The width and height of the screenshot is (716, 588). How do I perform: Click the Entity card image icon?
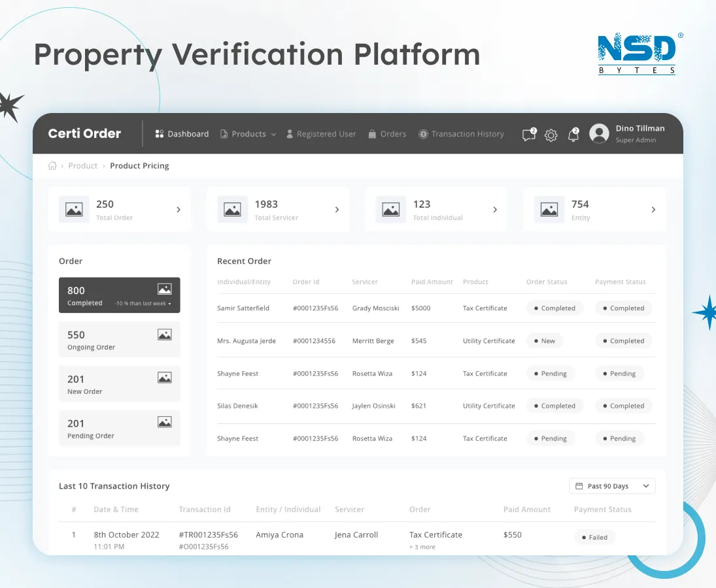point(549,209)
